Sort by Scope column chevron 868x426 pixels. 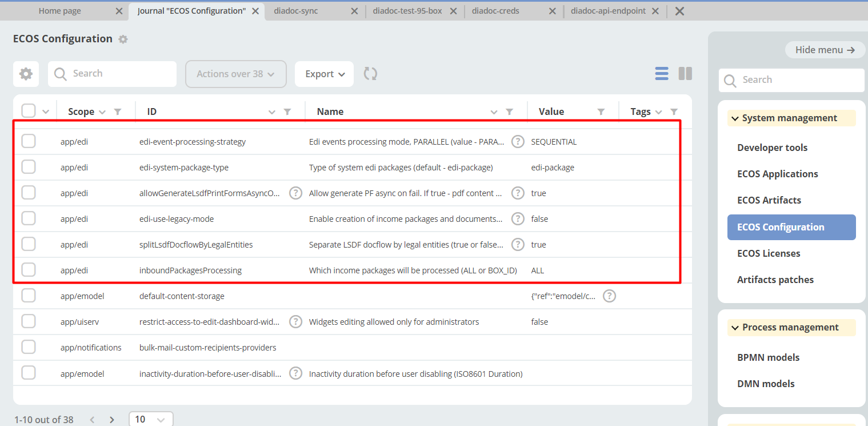pyautogui.click(x=102, y=112)
